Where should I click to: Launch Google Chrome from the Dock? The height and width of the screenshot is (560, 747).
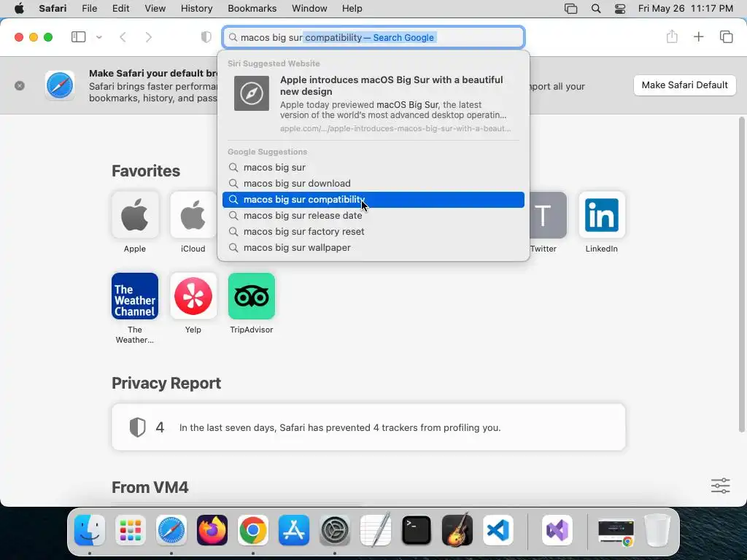253,530
